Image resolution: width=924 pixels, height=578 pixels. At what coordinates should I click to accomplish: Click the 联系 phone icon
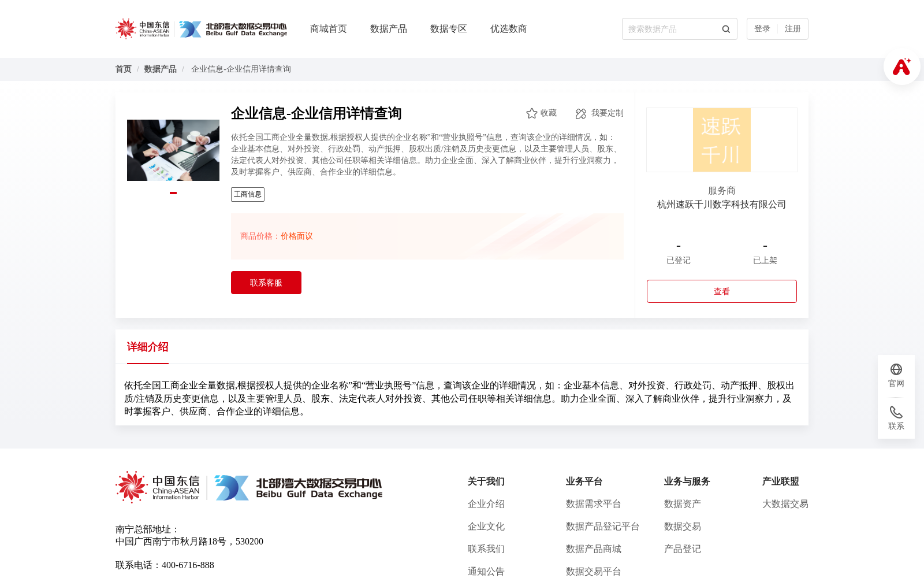click(x=896, y=412)
